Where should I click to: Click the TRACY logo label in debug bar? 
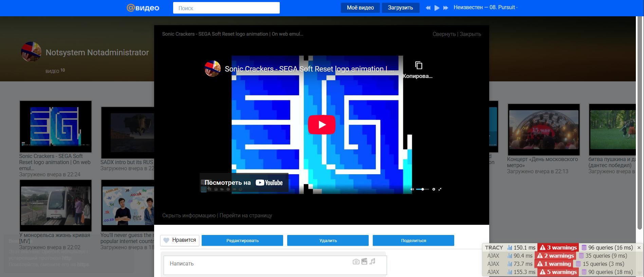[x=494, y=248]
